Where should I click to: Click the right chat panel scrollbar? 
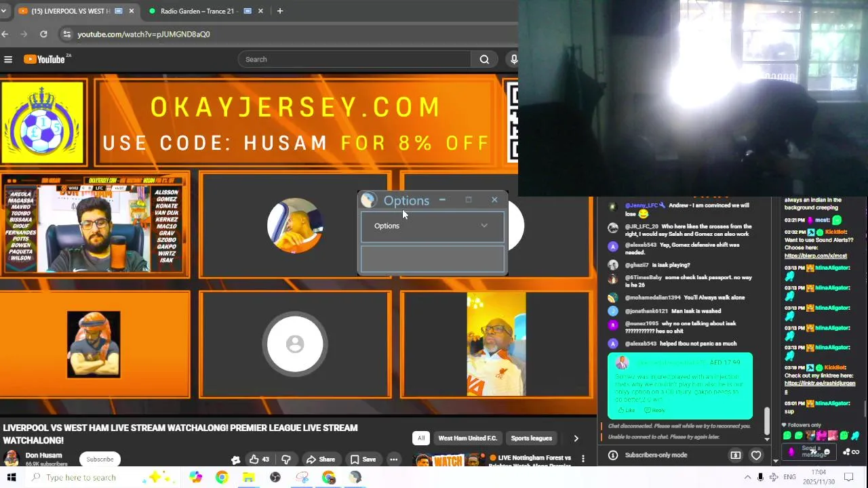865,410
